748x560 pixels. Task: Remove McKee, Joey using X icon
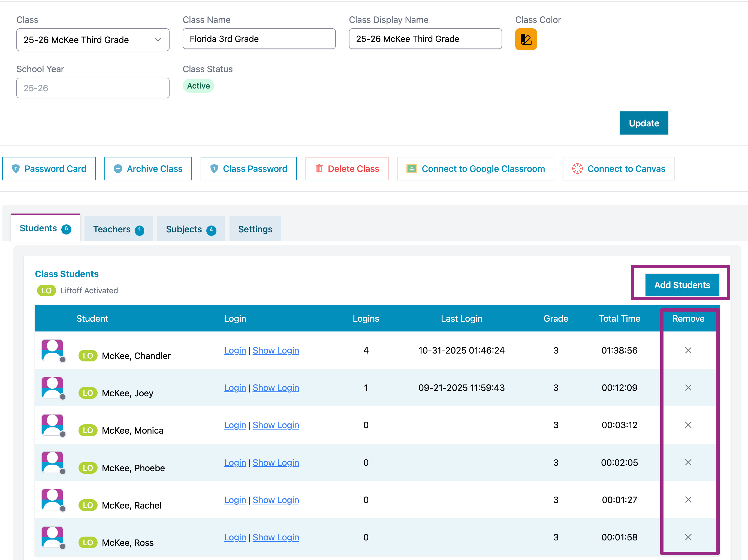pos(688,388)
